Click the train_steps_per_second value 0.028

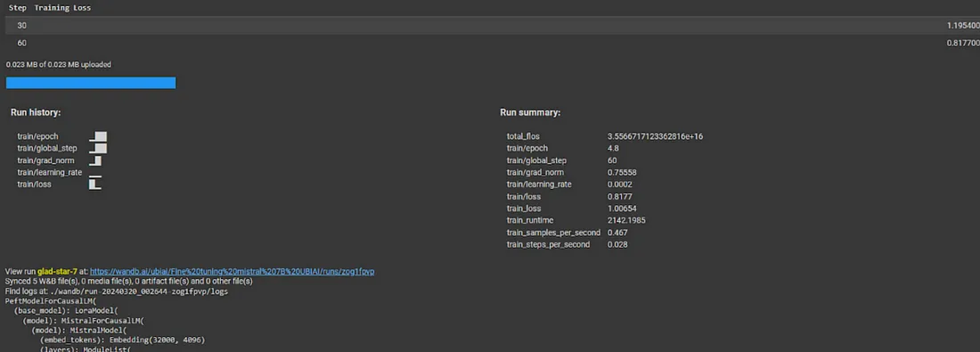(617, 244)
